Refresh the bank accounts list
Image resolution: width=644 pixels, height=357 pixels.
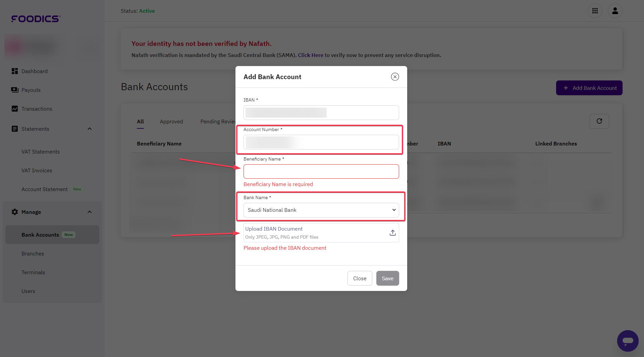(599, 121)
